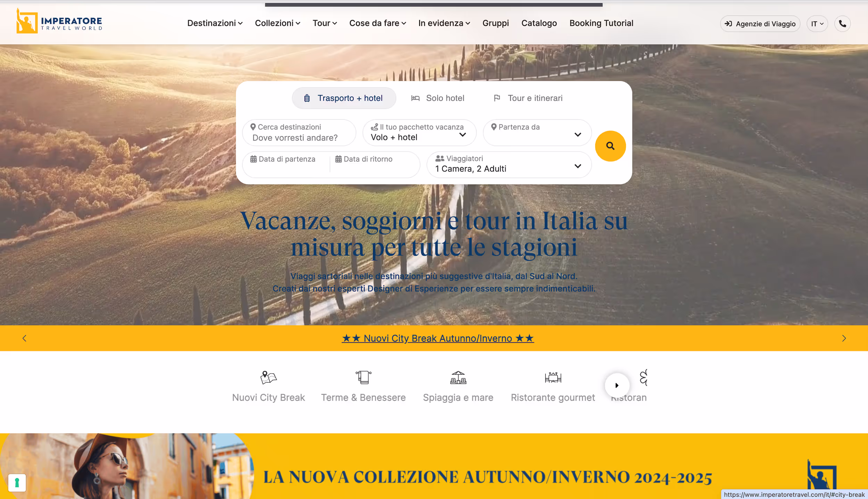Click the phone contact icon

click(842, 24)
